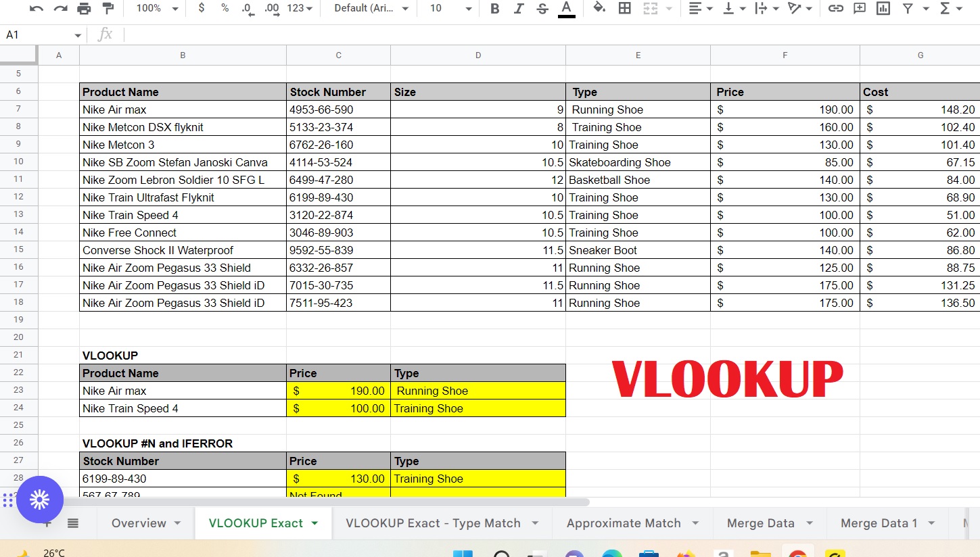The height and width of the screenshot is (557, 980).
Task: Open the font family dropdown
Action: tap(371, 9)
